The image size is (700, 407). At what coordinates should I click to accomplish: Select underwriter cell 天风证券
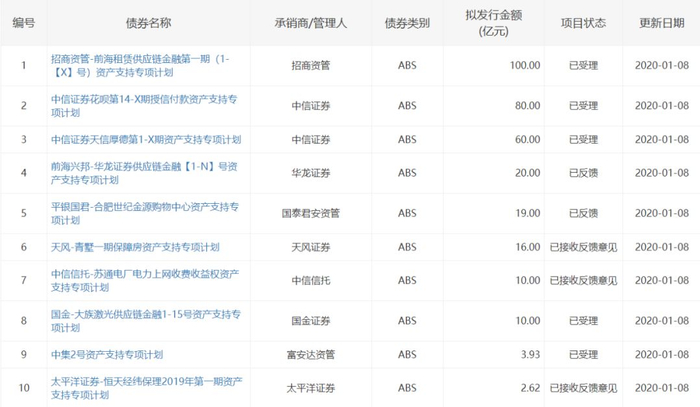(311, 247)
